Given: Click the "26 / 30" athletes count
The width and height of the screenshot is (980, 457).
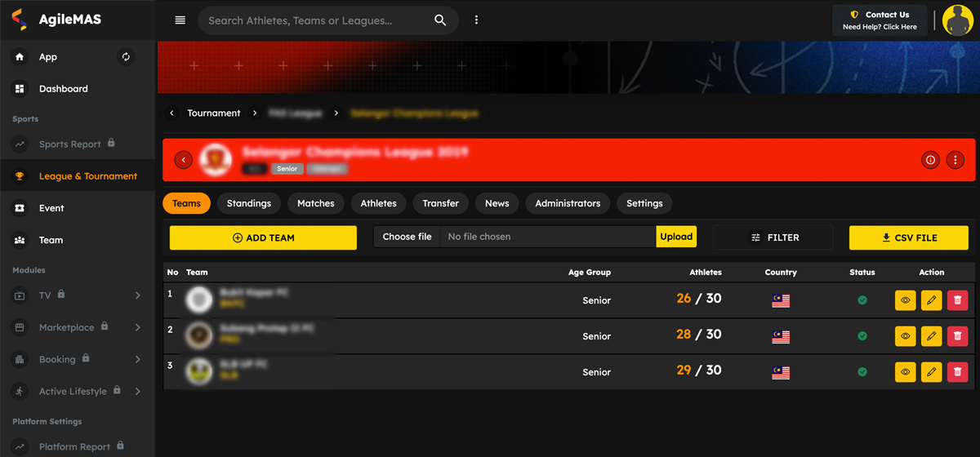Looking at the screenshot, I should 699,299.
